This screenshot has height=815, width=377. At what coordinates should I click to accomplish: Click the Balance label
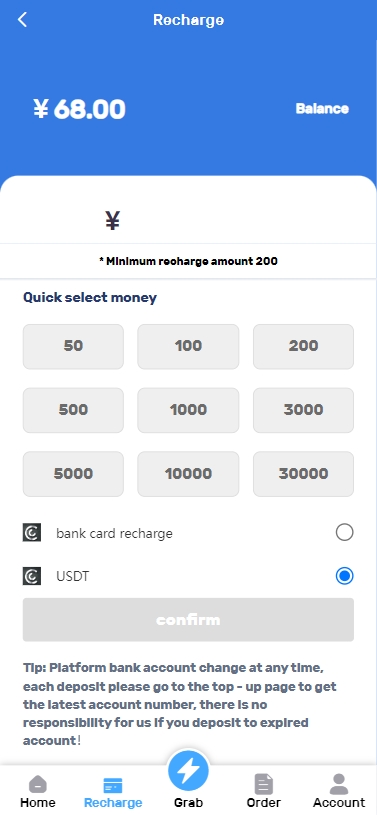tap(322, 109)
